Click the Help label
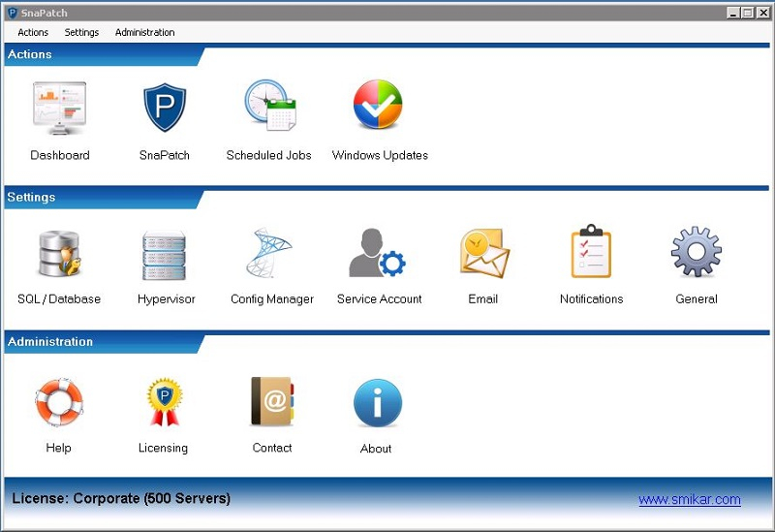The height and width of the screenshot is (532, 775). [58, 448]
